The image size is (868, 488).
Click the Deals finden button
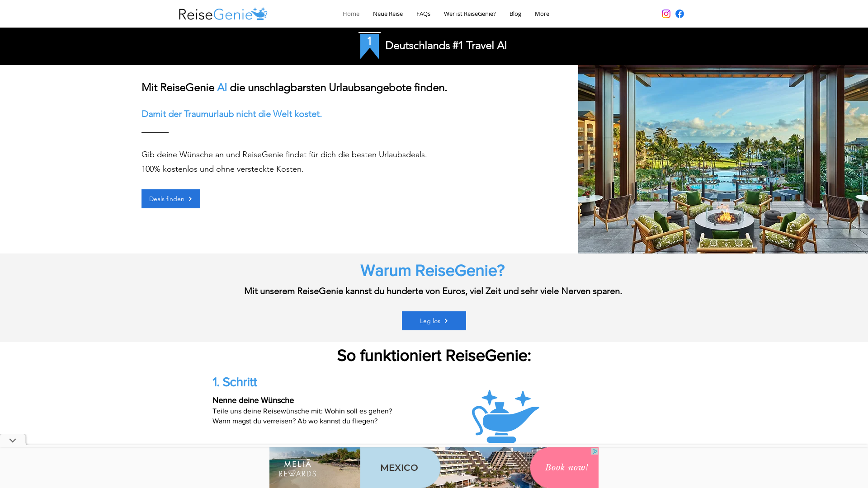tap(170, 199)
